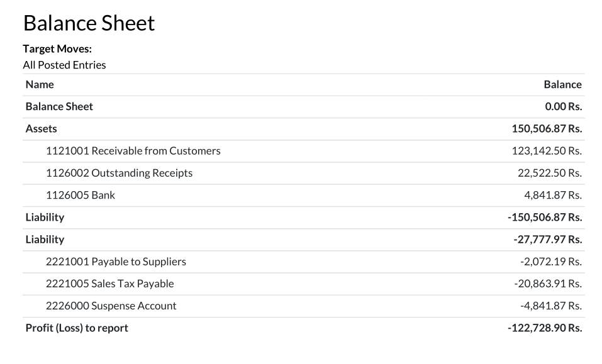Click the Balance Sheet page title
The height and width of the screenshot is (364, 602).
pyautogui.click(x=89, y=23)
